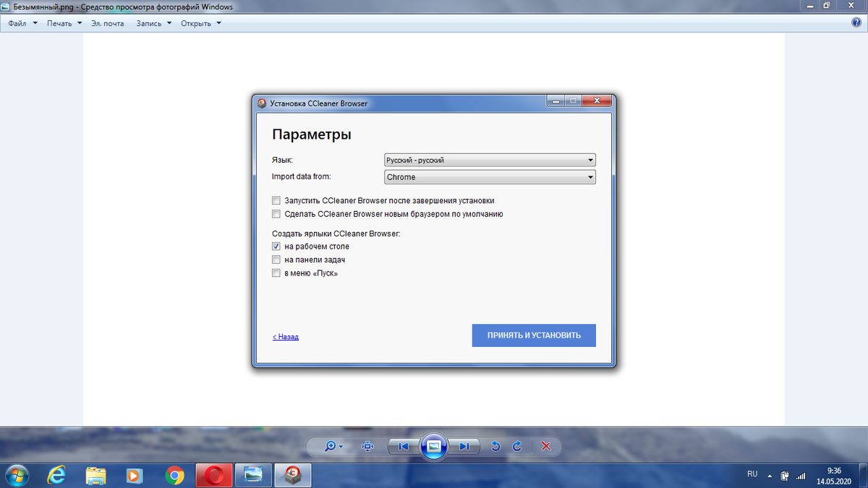Rotate the image clockwise
868x488 pixels.
coord(517,446)
